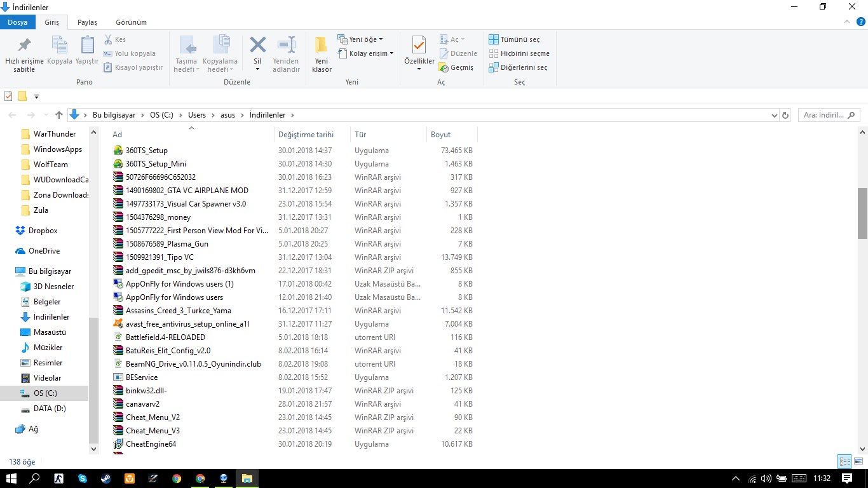Image resolution: width=868 pixels, height=488 pixels.
Task: Click the Geçmiş history button
Action: click(456, 67)
